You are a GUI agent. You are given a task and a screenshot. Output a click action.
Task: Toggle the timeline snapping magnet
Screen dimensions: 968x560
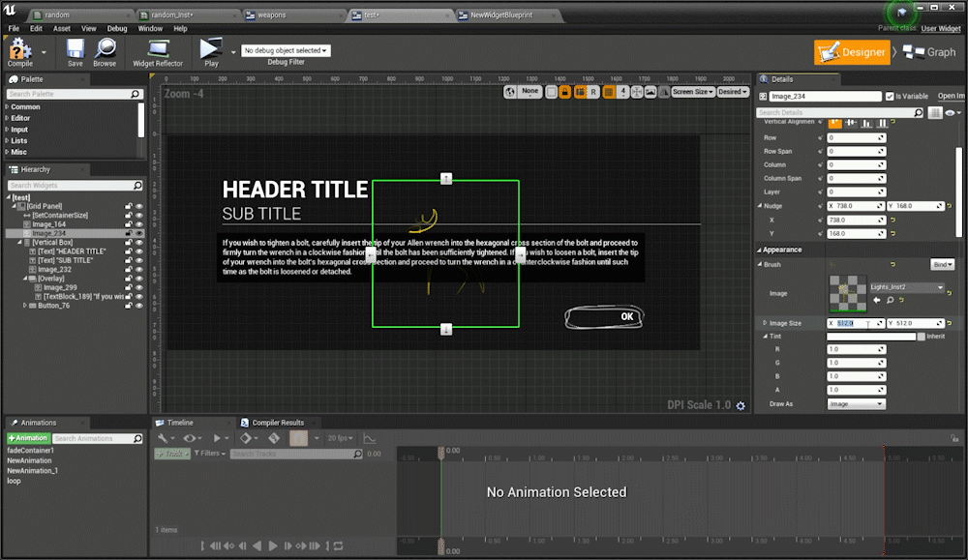299,438
